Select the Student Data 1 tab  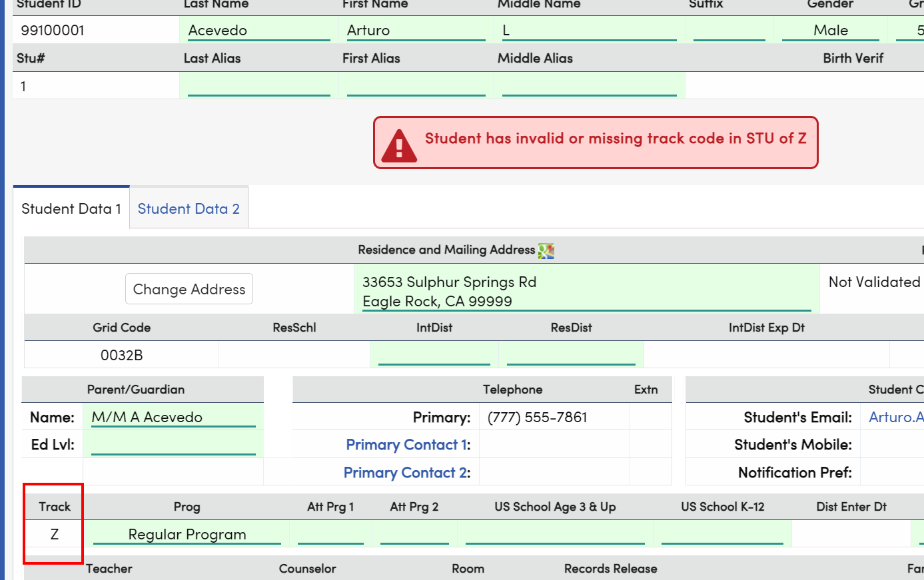[71, 208]
